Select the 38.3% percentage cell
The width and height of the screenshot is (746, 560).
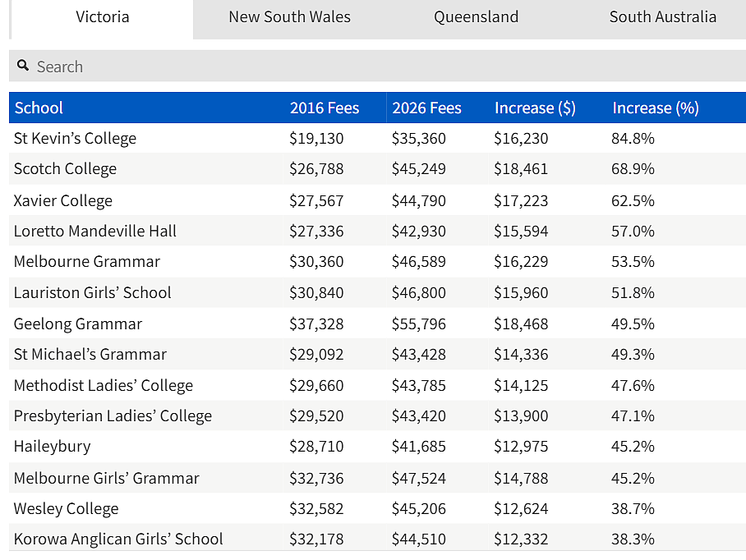coord(633,539)
